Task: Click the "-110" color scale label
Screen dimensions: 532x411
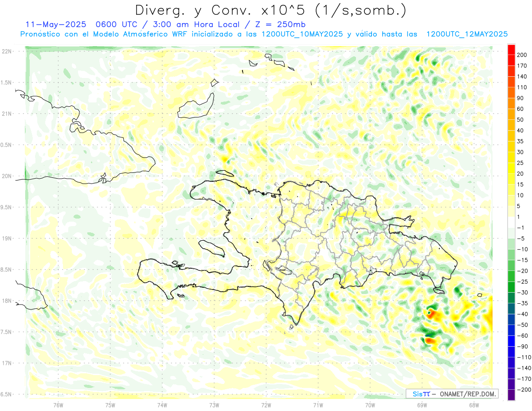Action: [524, 357]
